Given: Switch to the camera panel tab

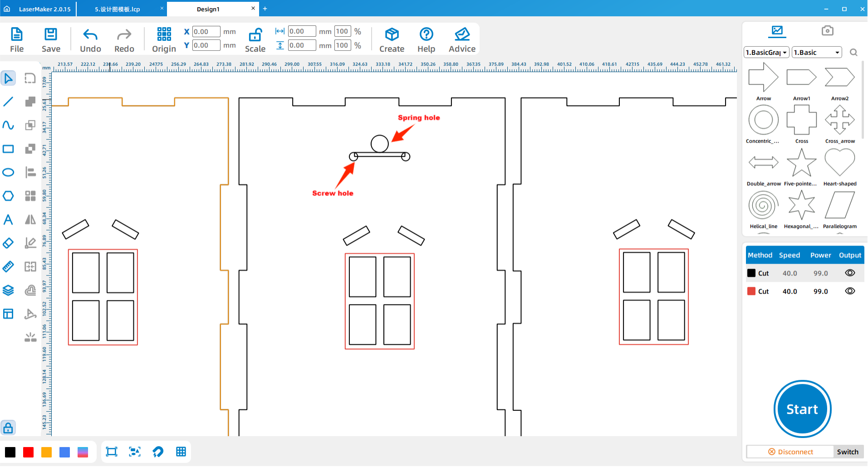Looking at the screenshot, I should tap(827, 30).
